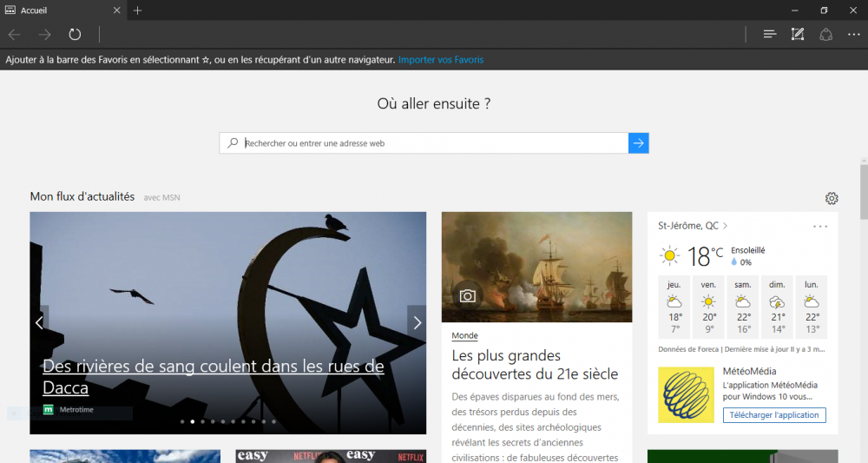Click the search magnifier icon
868x463 pixels.
point(233,142)
